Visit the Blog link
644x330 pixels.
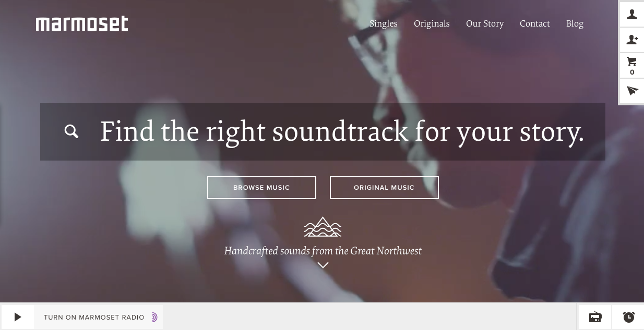pos(575,23)
